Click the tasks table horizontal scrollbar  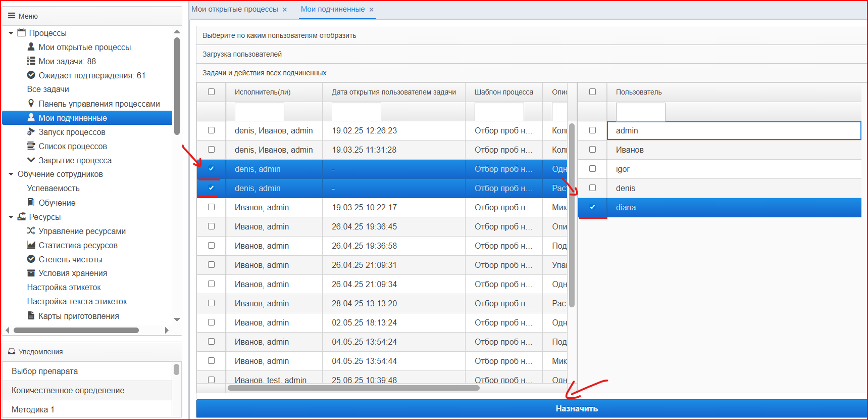point(353,388)
